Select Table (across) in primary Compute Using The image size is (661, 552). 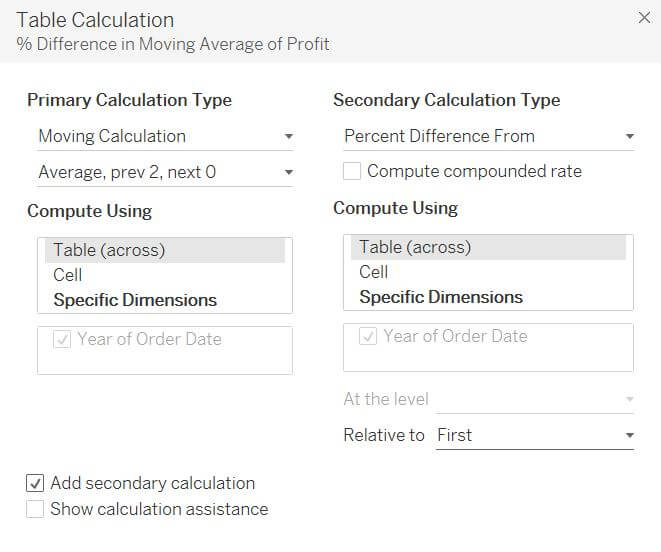(109, 250)
